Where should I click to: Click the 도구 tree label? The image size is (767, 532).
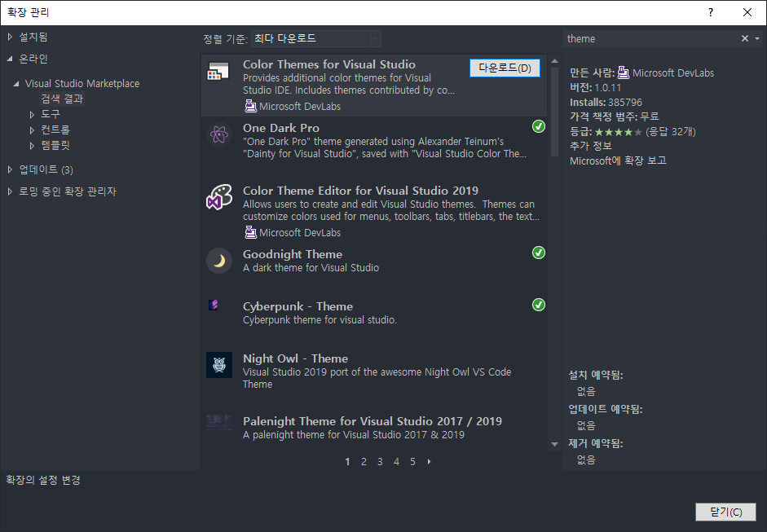pos(51,114)
